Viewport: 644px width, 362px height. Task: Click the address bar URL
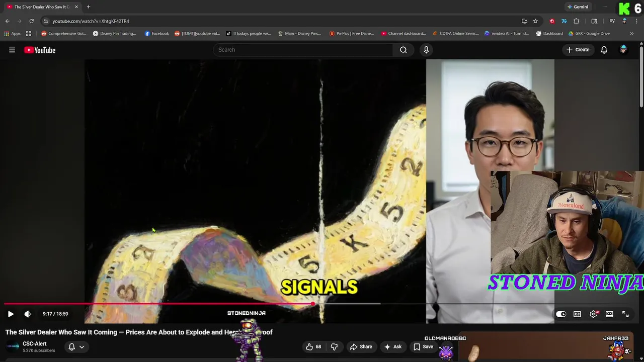click(91, 21)
